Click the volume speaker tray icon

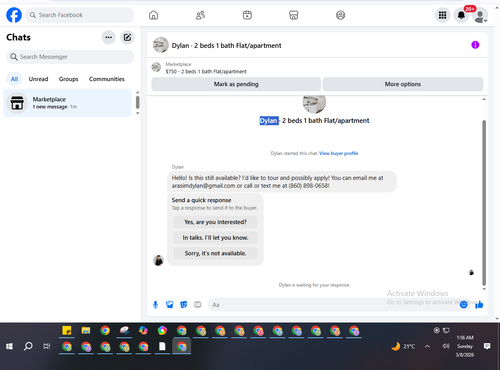pyautogui.click(x=446, y=346)
